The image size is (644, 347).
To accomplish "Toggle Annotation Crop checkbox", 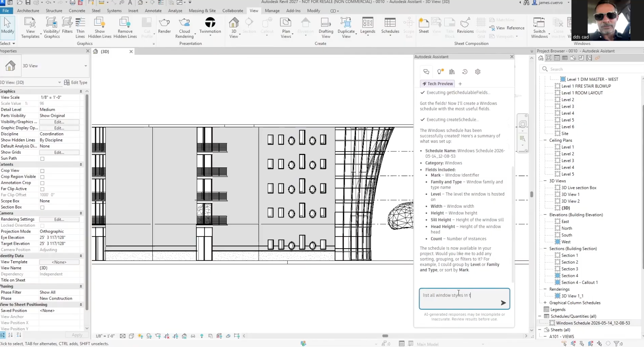I will [x=42, y=183].
